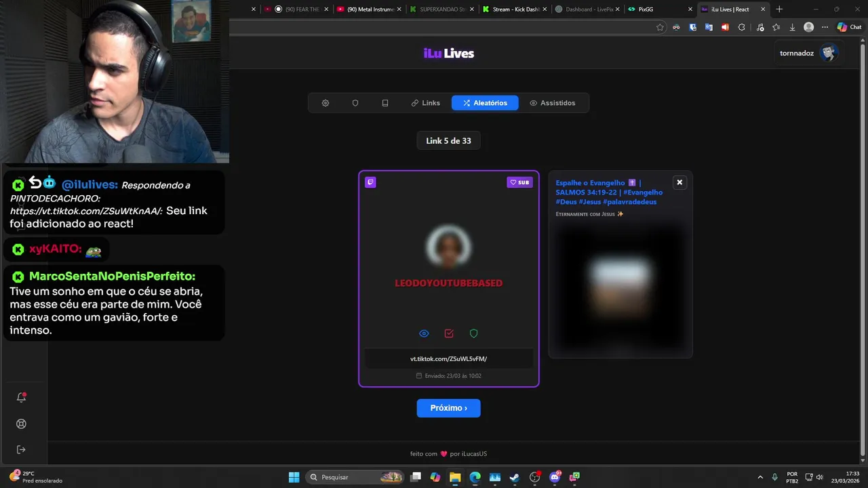Switch to Stream - Kick Dashboard tab
Screen dimensions: 868x488
point(514,9)
